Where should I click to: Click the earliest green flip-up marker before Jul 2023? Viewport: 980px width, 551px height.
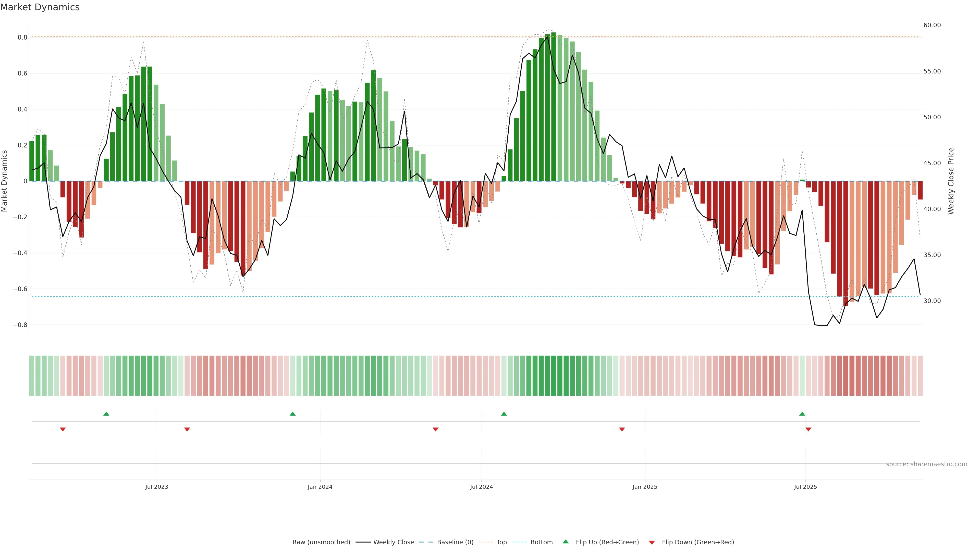(x=106, y=414)
